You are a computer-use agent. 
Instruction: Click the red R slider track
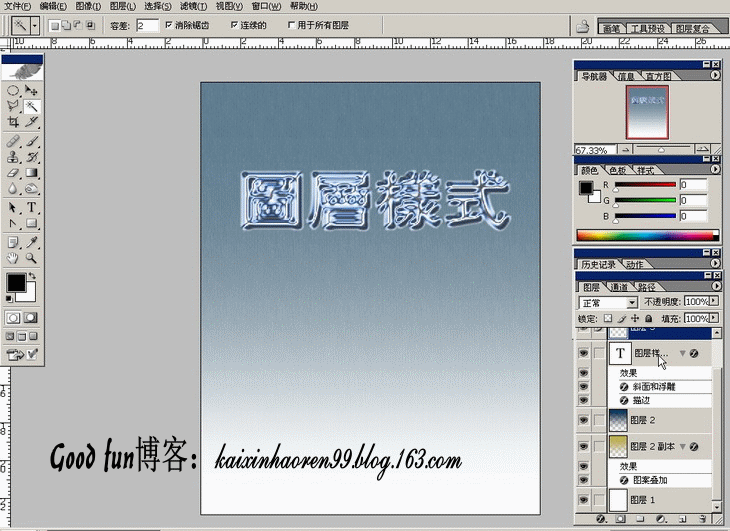click(645, 185)
